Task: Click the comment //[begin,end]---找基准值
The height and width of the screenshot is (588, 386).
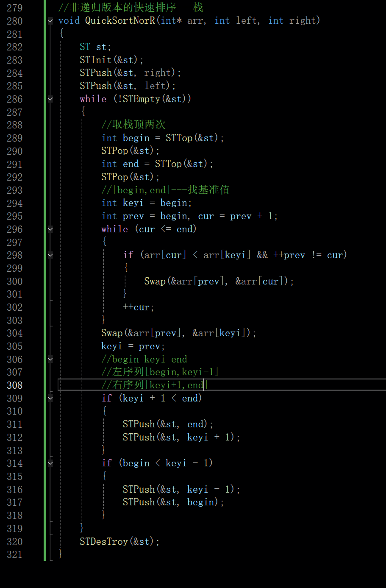Action: click(x=166, y=190)
